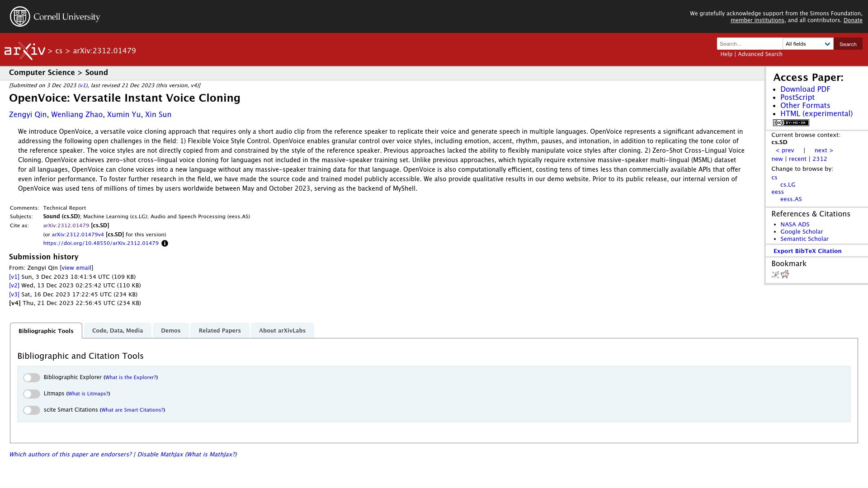Click the Donate link
The width and height of the screenshot is (868, 488).
[853, 20]
